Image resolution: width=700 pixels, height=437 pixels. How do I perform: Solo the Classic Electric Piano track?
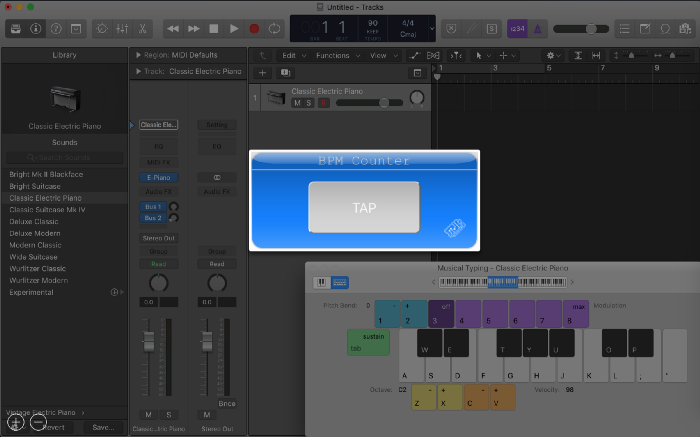coord(308,103)
